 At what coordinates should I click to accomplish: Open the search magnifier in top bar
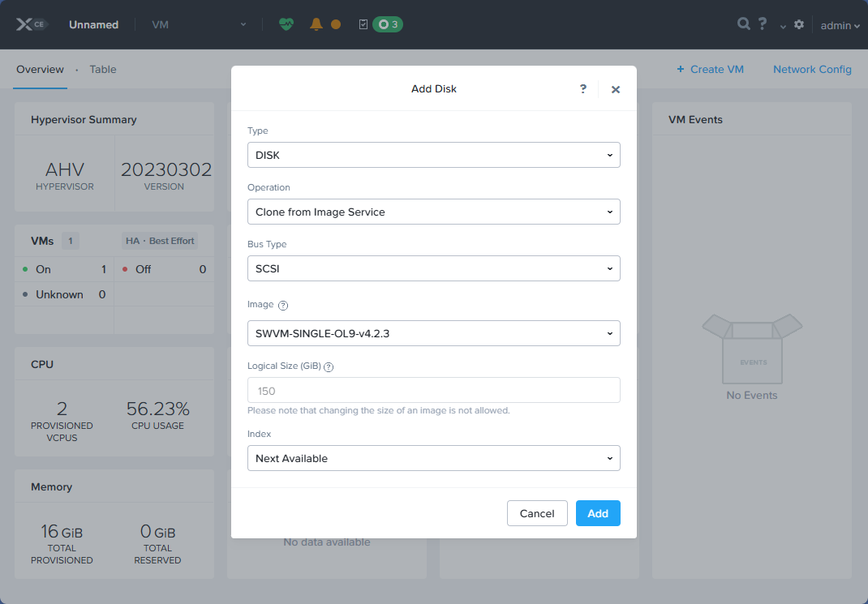[743, 24]
